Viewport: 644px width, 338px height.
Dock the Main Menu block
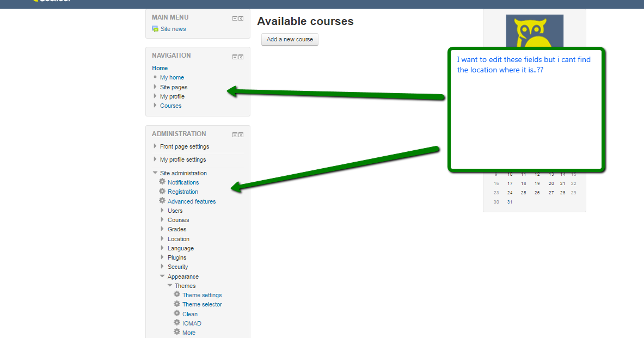pos(241,18)
